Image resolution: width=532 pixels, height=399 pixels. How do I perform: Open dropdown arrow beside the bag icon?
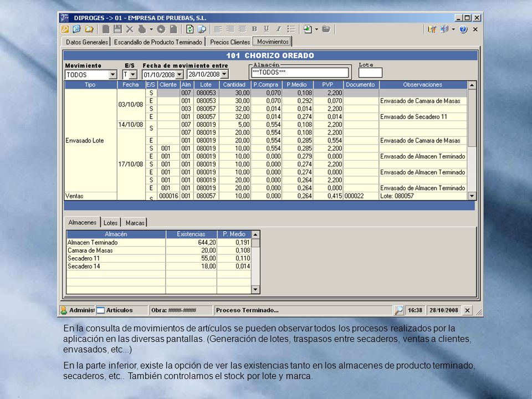151,29
